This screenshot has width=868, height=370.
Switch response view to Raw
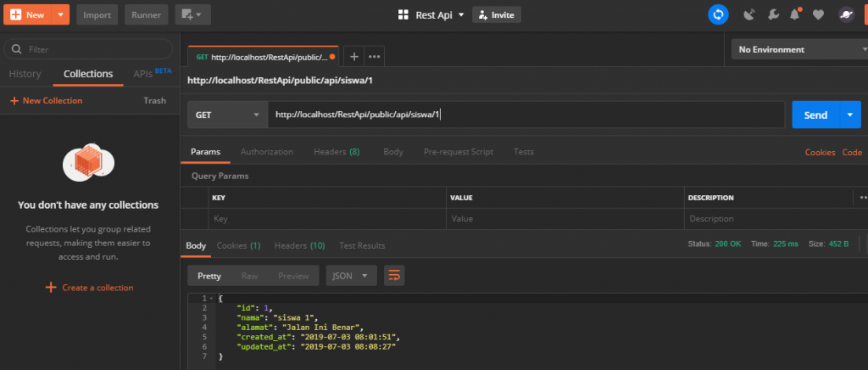(249, 276)
